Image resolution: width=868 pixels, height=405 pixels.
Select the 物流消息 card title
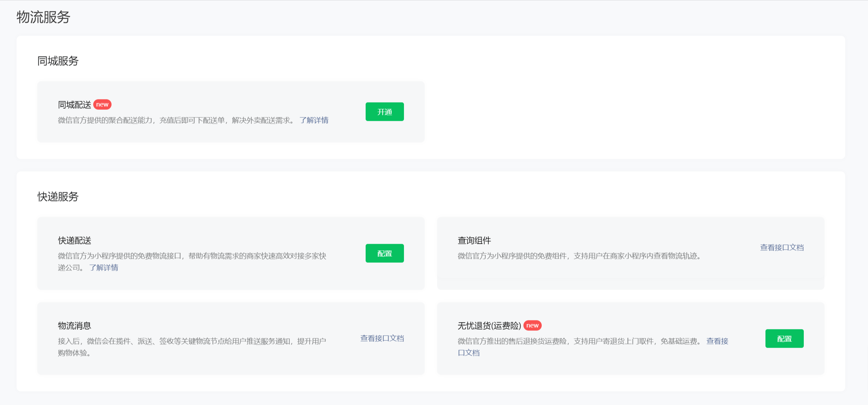pyautogui.click(x=74, y=326)
